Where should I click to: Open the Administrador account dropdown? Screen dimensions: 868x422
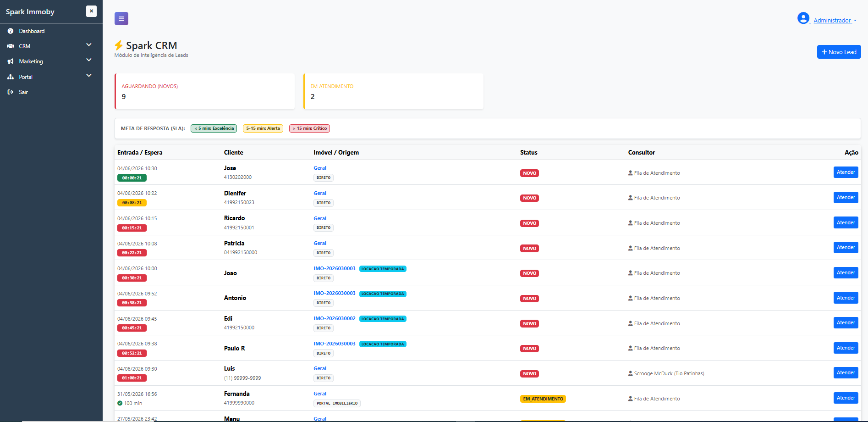click(835, 20)
